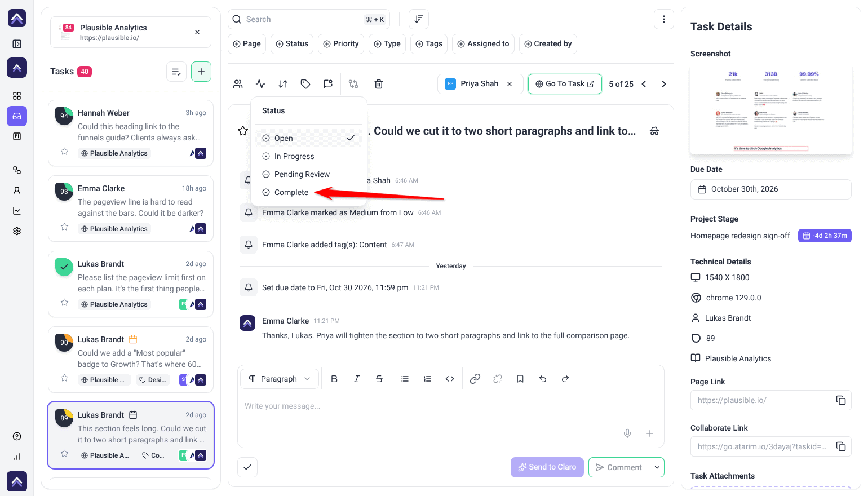Open the Status filter chip

point(292,44)
